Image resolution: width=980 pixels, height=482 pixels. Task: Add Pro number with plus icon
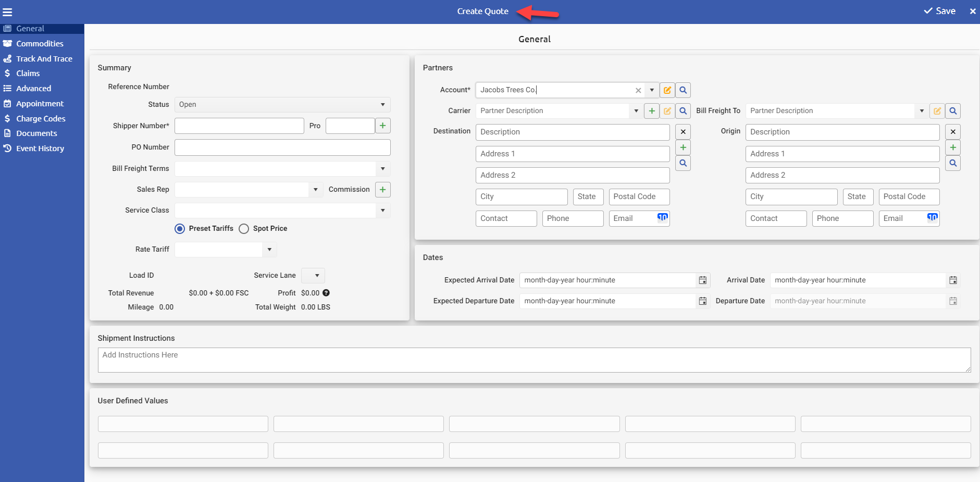[x=383, y=126]
